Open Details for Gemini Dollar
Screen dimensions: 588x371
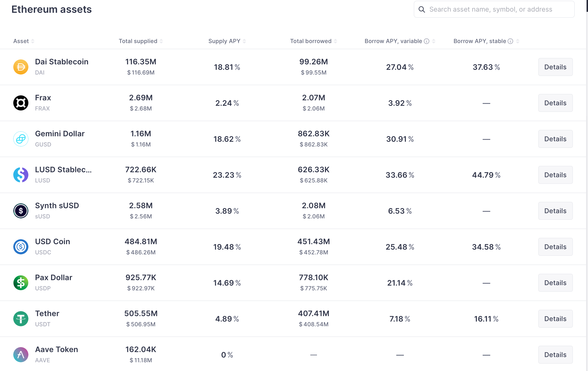(555, 139)
